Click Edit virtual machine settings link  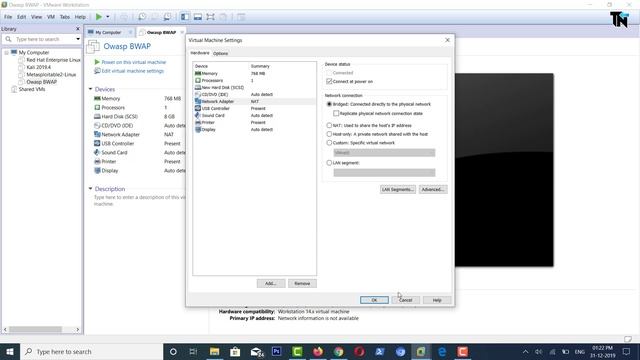(132, 71)
